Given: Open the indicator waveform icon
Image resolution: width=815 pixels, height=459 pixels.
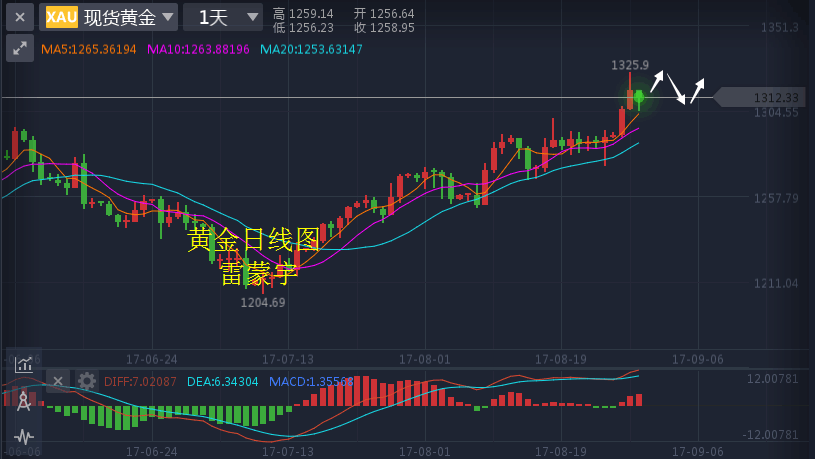Looking at the screenshot, I should tap(23, 436).
